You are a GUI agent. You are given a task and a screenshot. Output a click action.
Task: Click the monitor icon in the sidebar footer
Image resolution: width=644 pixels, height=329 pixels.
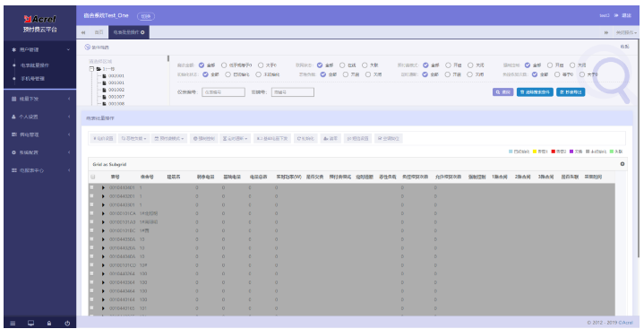click(30, 324)
